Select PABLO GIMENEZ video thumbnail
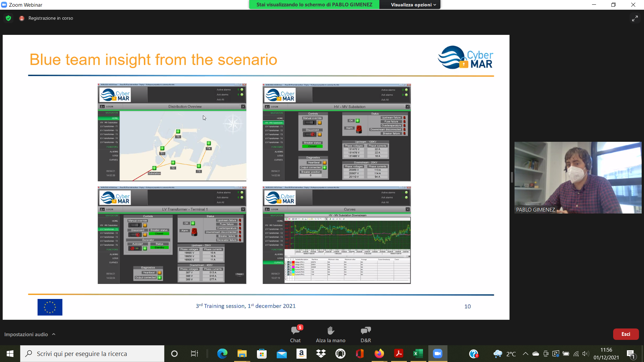The image size is (644, 362). (x=578, y=177)
